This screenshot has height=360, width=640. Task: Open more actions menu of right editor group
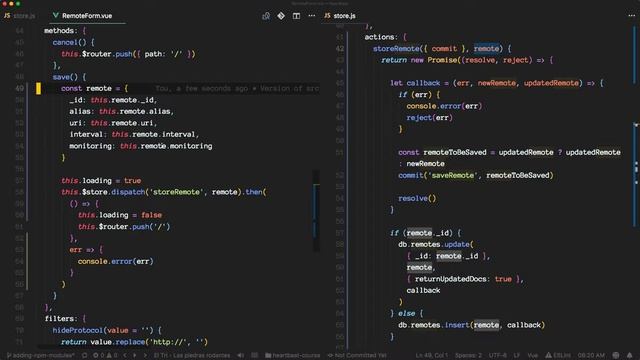coord(631,16)
